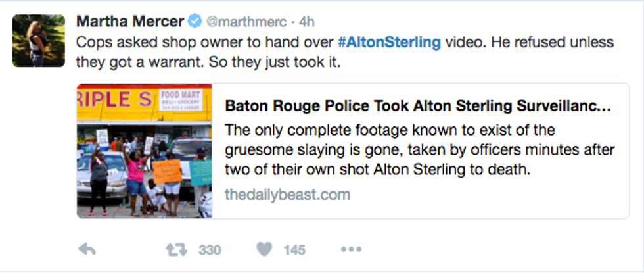Click the blue verified badge

(x=194, y=21)
